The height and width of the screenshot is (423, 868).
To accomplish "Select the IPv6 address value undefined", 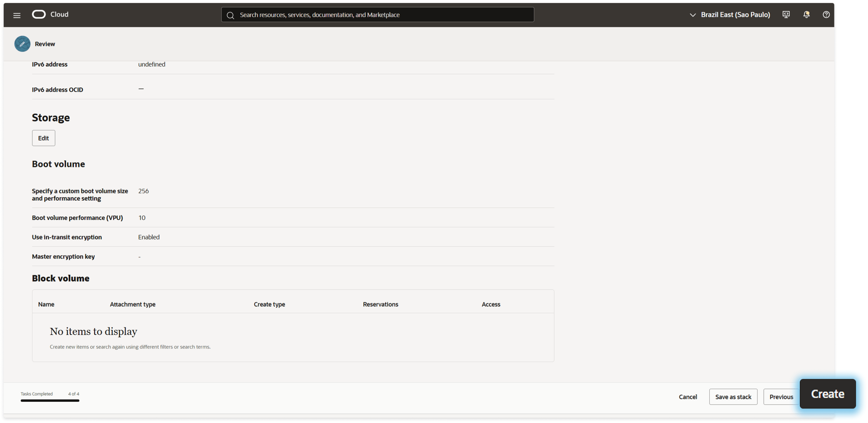I will (152, 64).
